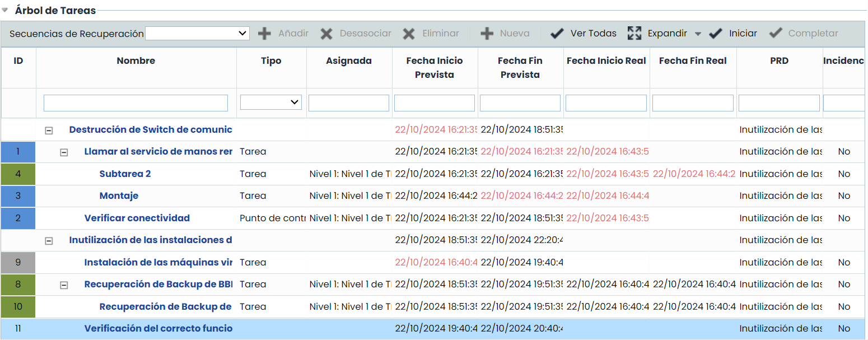868x340 pixels.
Task: Click the Desasociar X icon
Action: tap(326, 34)
